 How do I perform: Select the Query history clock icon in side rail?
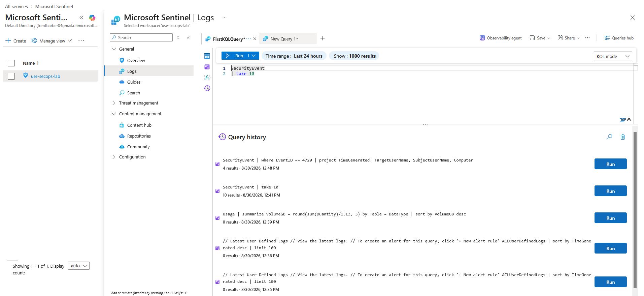pyautogui.click(x=207, y=88)
